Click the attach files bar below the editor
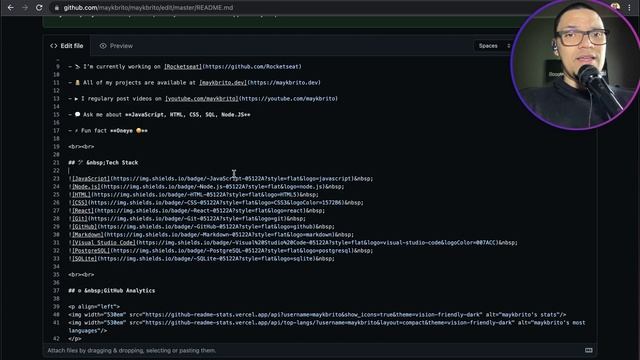 click(x=320, y=350)
